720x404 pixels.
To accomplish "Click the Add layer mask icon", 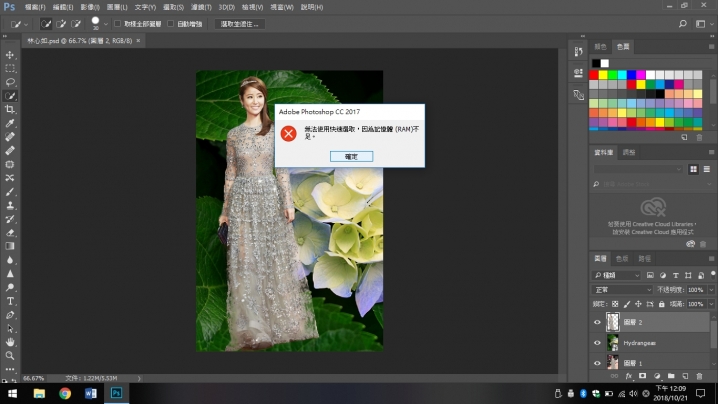I will 642,376.
